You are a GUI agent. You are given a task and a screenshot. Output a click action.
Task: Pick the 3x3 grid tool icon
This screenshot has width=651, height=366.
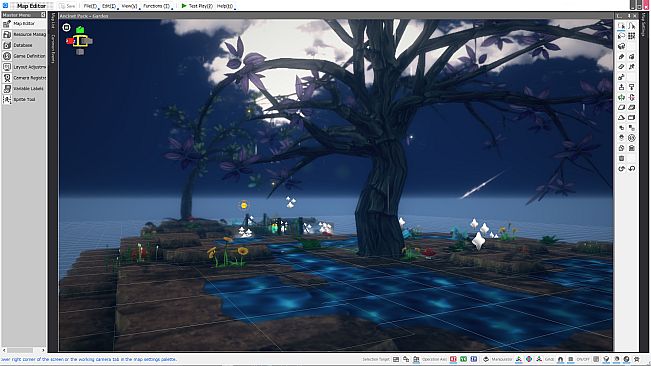631,36
